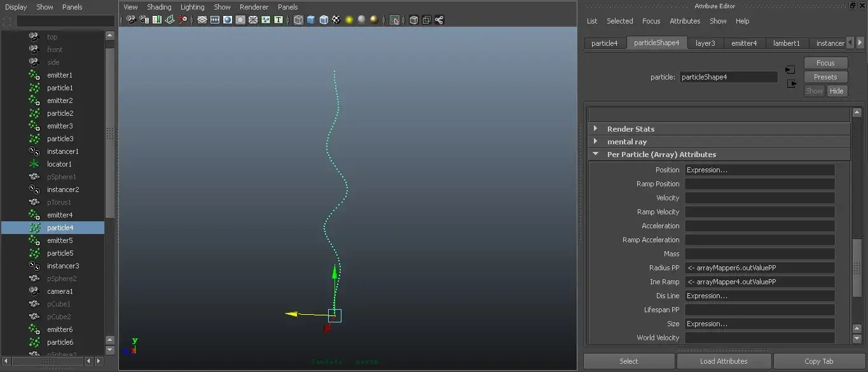Toggle the Isolate Select icon
This screenshot has height=372, width=868.
(394, 20)
